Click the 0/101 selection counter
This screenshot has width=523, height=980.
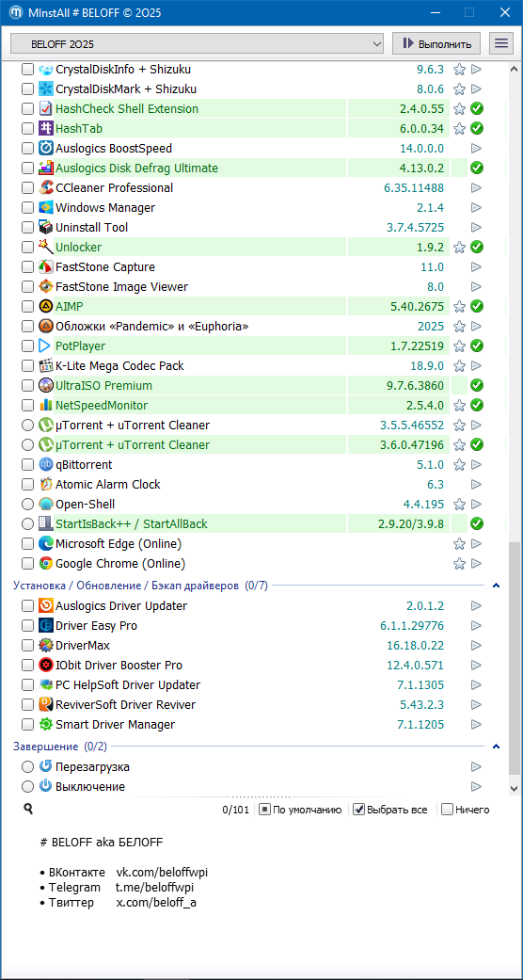tap(236, 810)
